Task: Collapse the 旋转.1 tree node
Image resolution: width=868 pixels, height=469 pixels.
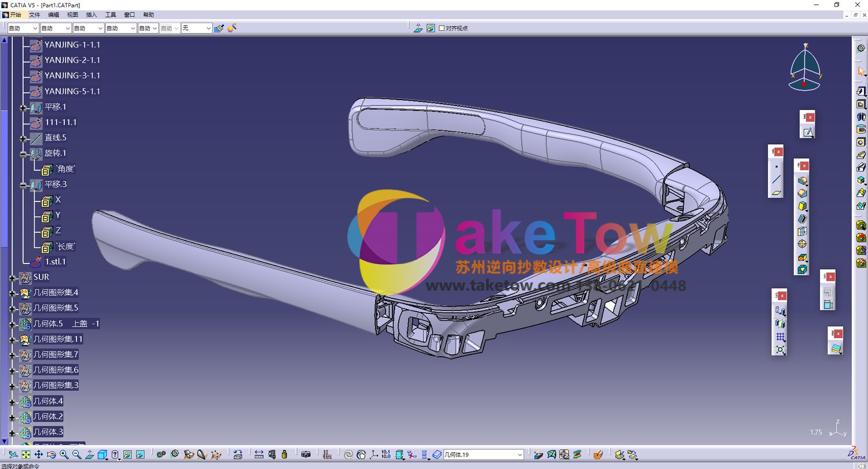Action: coord(23,153)
